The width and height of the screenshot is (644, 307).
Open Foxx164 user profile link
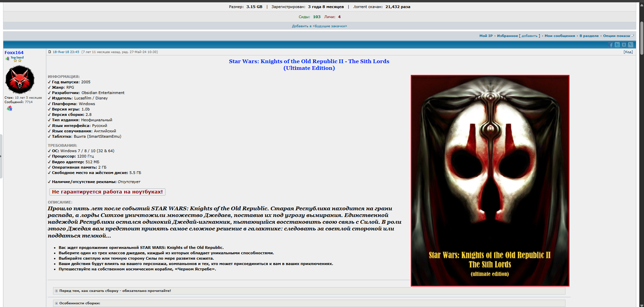pyautogui.click(x=14, y=52)
